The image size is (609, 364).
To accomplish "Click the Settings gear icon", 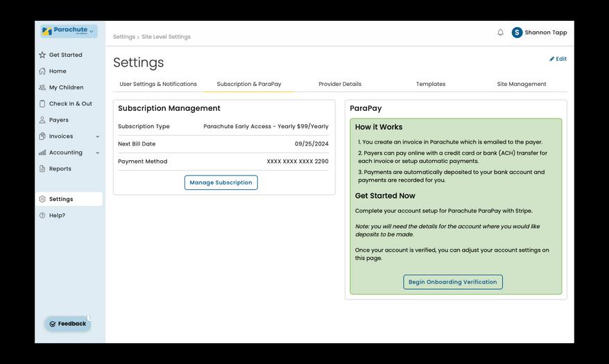I will point(42,199).
